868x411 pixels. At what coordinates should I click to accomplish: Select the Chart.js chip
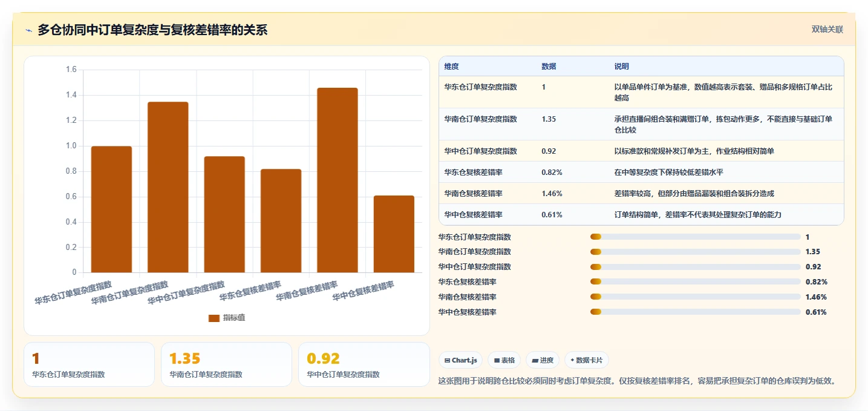(461, 360)
